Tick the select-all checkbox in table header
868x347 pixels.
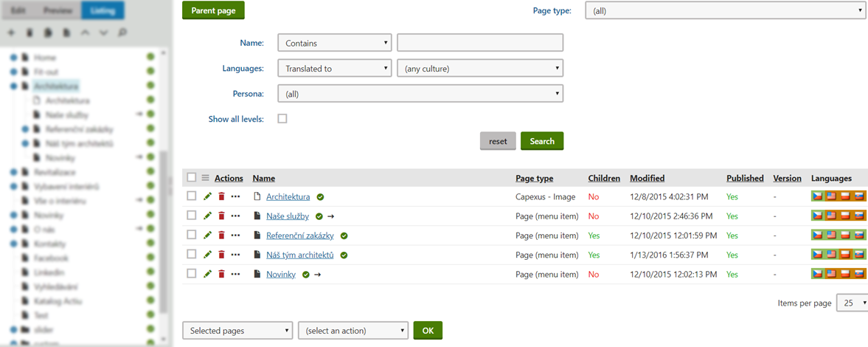point(192,178)
